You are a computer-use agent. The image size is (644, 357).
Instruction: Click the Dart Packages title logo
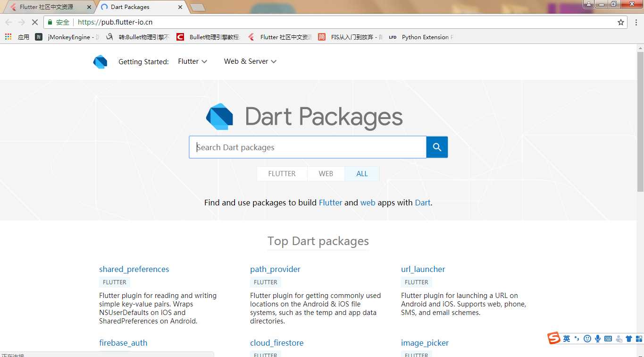tap(304, 117)
